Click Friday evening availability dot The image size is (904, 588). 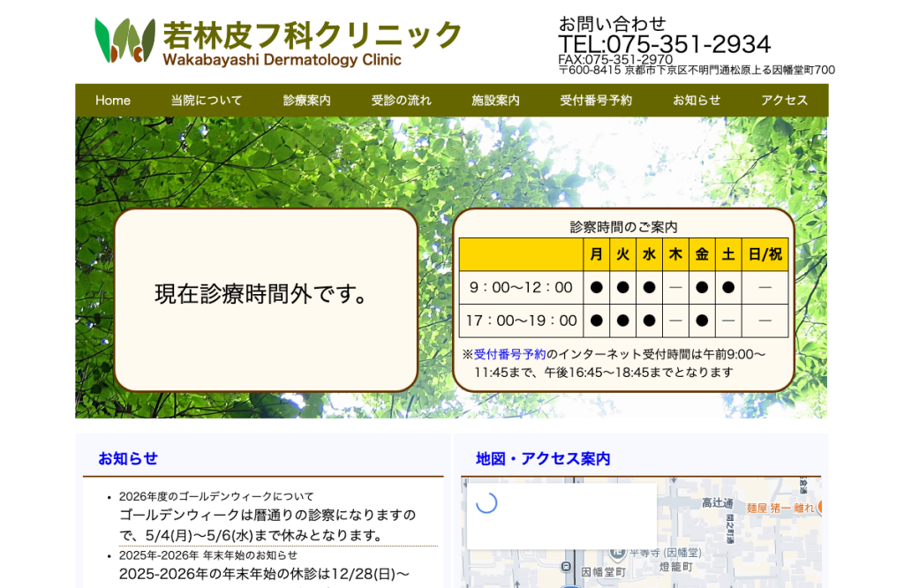tap(702, 320)
